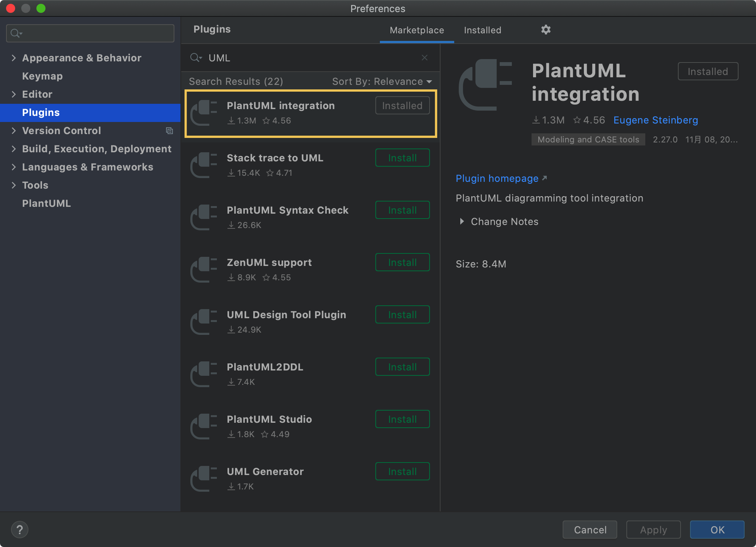Select the PlantUML Studio result title
Screen dimensions: 756x547
coord(269,419)
